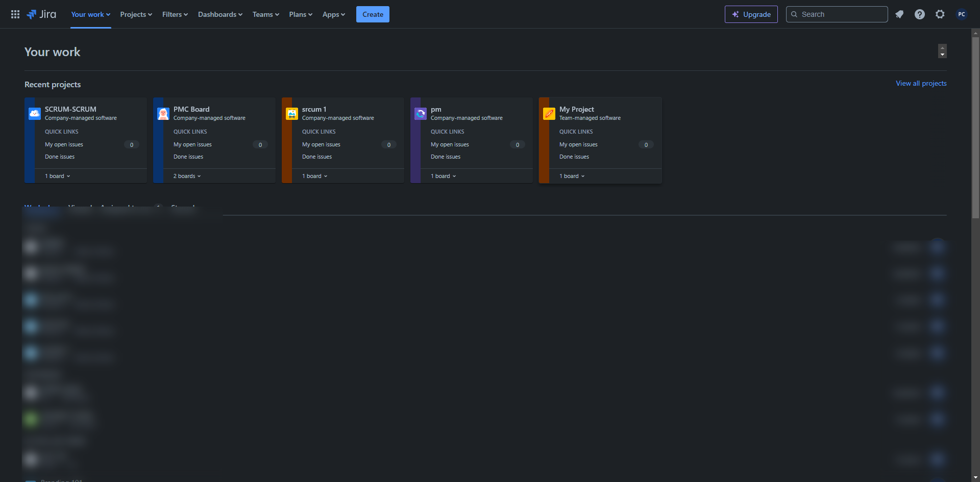Focus the Search field
This screenshot has width=980, height=482.
837,14
